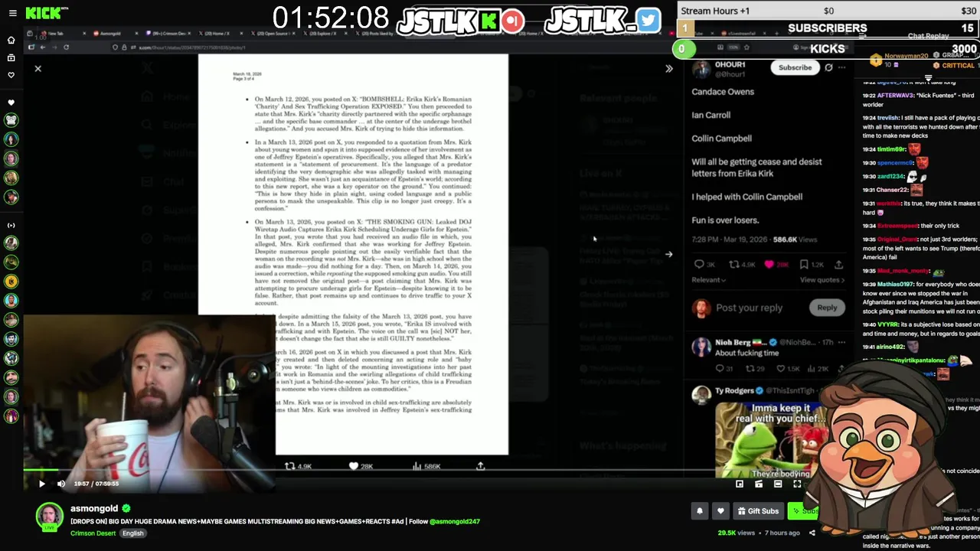This screenshot has width=980, height=551.
Task: Click the filled heart above the followed channels
Action: [x=11, y=103]
